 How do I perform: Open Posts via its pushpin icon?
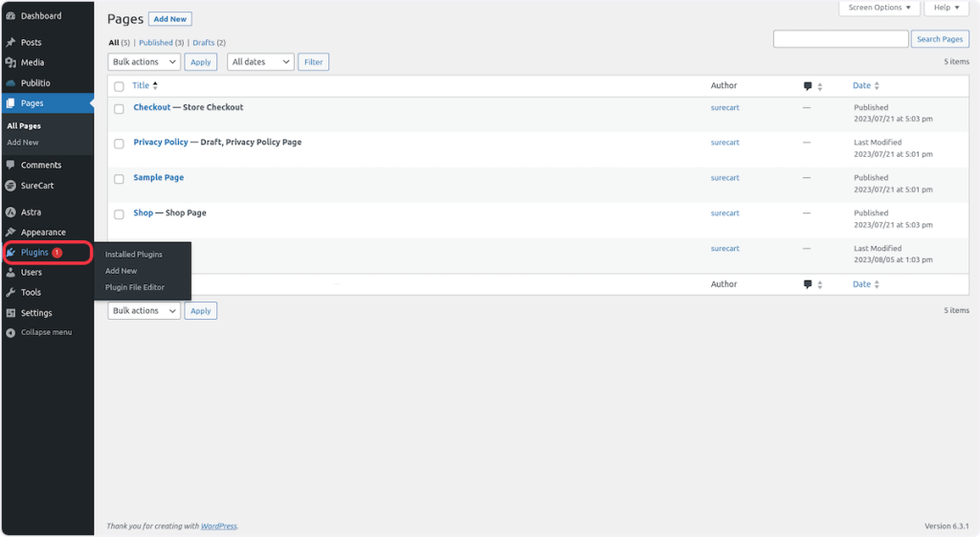click(x=11, y=42)
